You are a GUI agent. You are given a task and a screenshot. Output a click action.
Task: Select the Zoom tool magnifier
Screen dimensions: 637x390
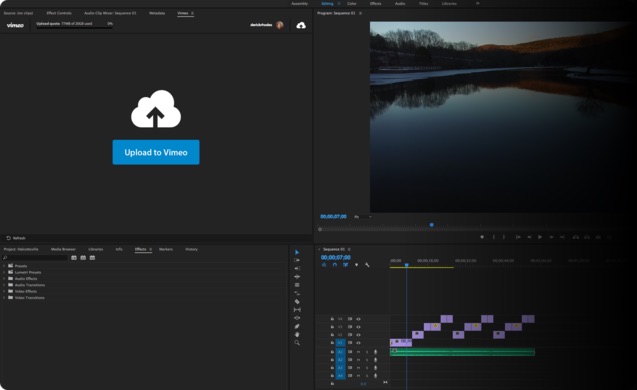297,343
